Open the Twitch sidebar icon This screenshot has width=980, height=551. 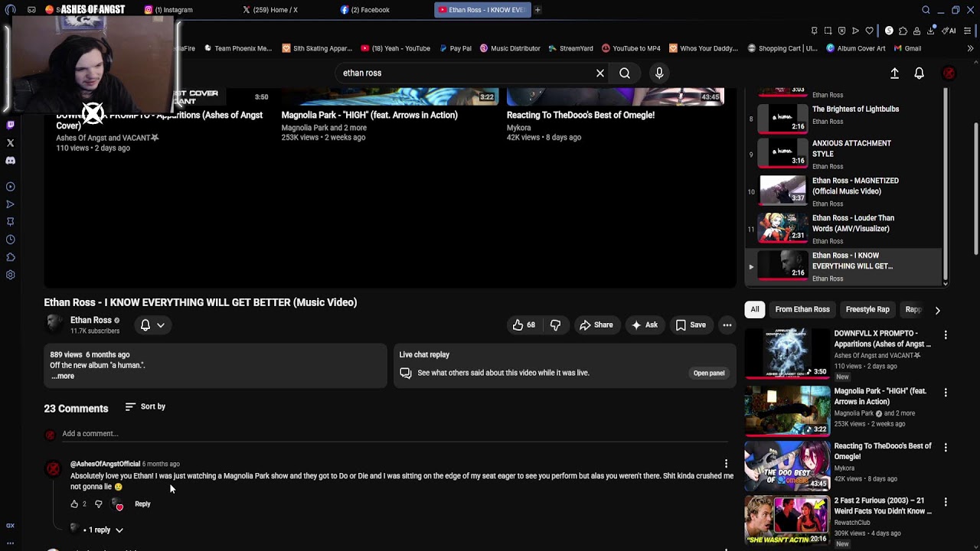click(10, 125)
